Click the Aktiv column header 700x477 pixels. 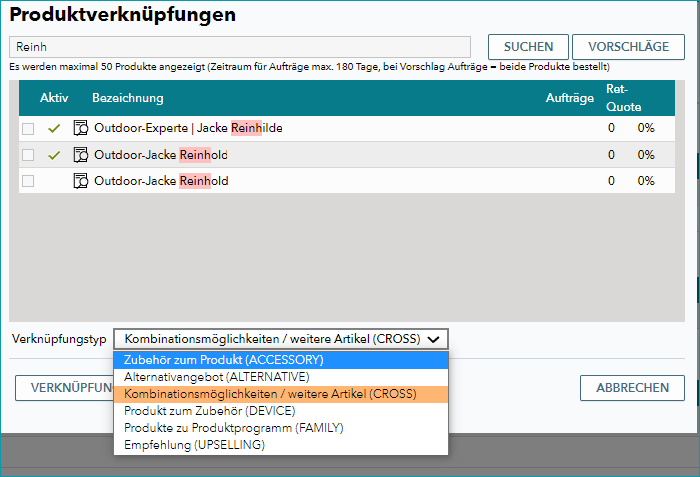coord(54,98)
